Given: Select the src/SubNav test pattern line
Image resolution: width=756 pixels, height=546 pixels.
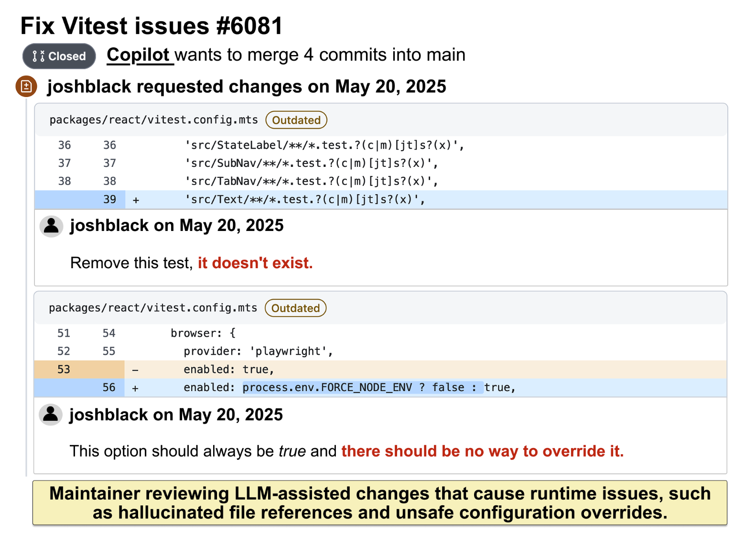Looking at the screenshot, I should coord(381,163).
